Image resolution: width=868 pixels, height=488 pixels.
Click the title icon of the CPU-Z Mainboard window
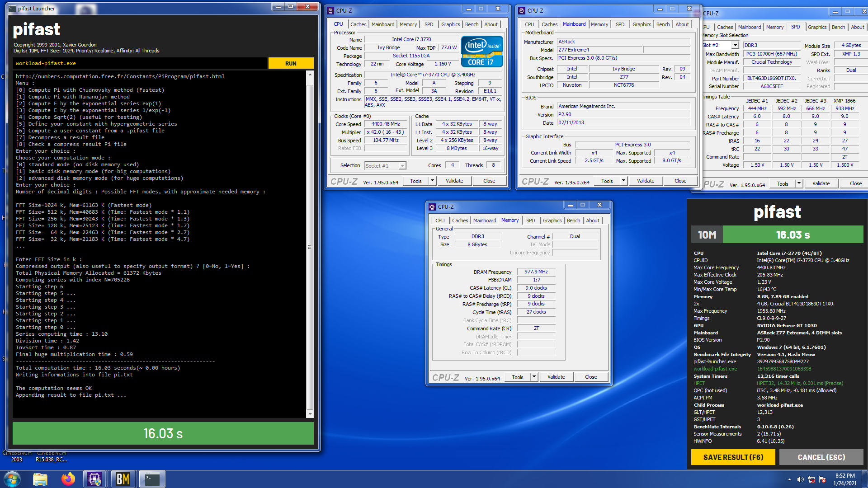522,10
